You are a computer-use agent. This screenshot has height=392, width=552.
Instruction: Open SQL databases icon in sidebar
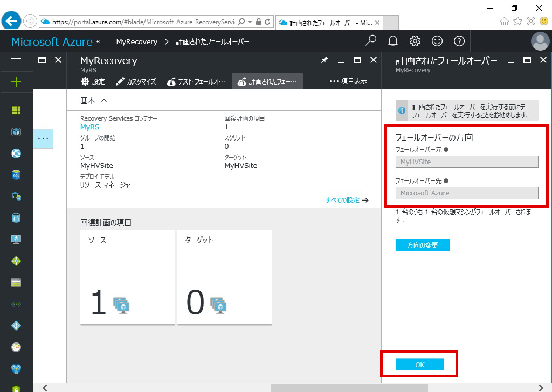pyautogui.click(x=16, y=174)
